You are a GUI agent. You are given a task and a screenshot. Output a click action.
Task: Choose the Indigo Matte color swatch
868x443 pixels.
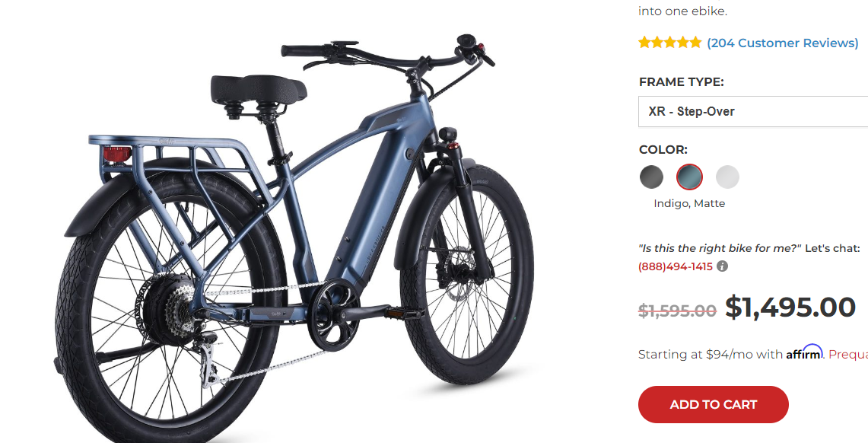click(689, 177)
